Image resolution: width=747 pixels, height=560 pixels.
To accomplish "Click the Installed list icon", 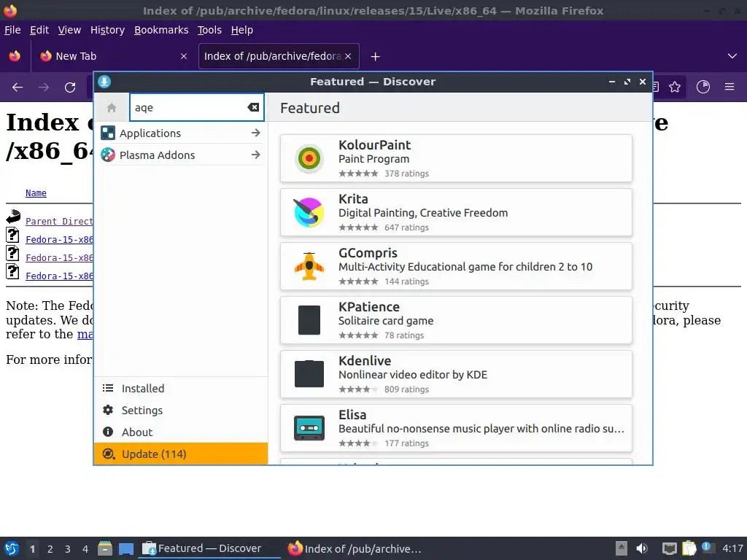I will coord(108,388).
